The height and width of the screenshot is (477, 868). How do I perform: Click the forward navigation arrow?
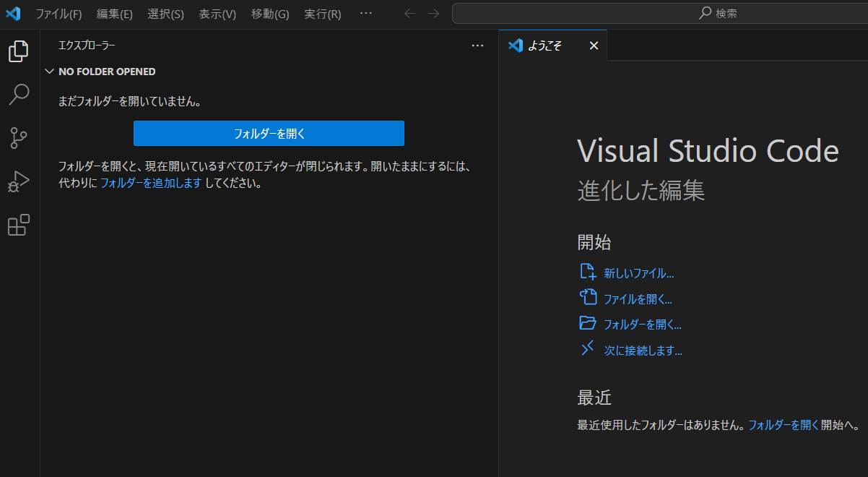coord(432,13)
